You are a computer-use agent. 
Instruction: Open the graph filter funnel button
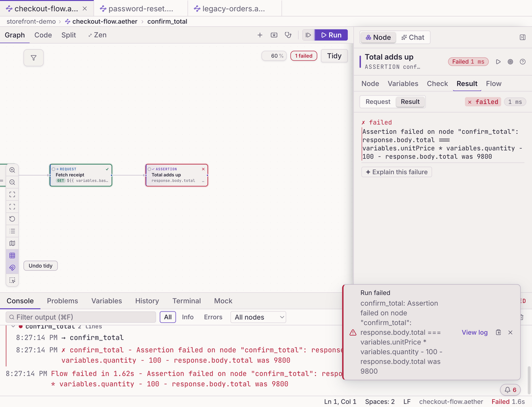click(x=34, y=58)
